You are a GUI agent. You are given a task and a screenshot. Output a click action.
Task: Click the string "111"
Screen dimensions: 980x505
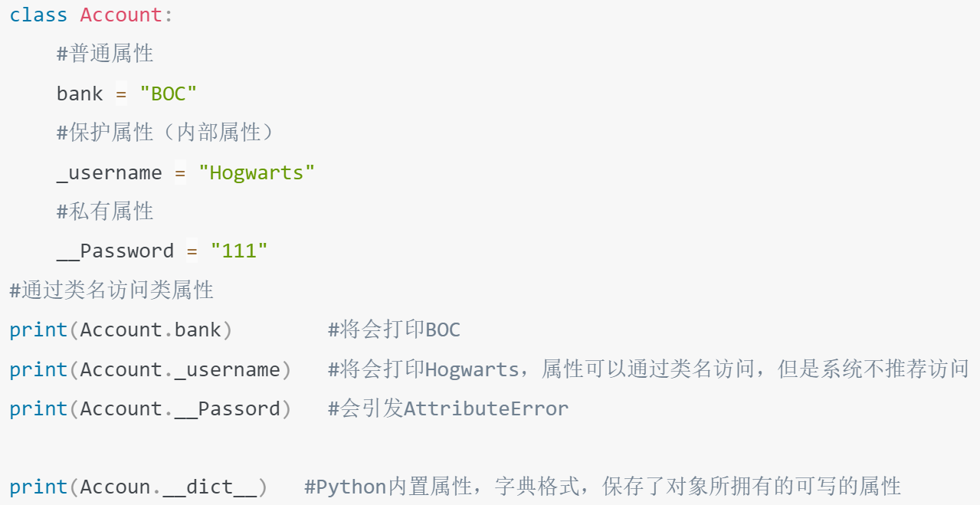(x=239, y=251)
